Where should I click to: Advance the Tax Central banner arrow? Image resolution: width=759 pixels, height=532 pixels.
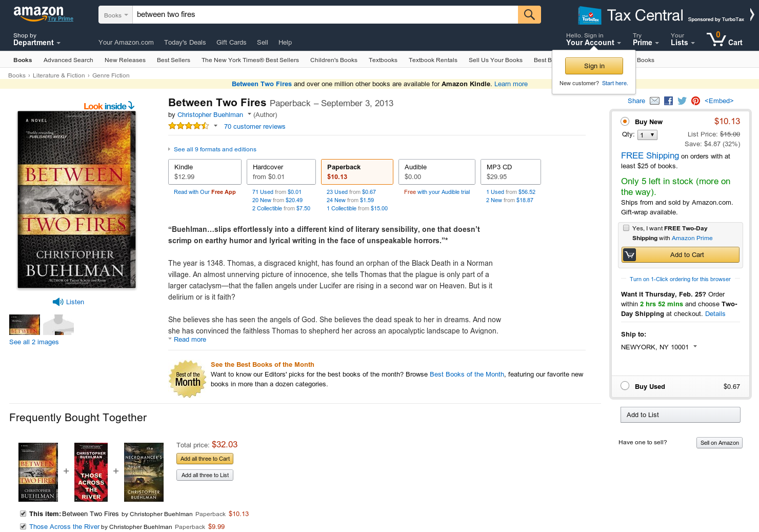752,14
